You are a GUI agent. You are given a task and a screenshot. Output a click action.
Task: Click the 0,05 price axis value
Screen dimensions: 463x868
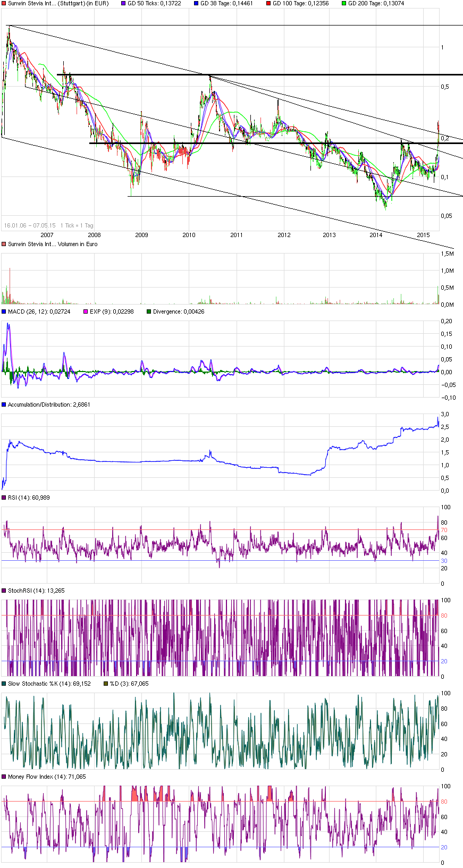(x=447, y=216)
